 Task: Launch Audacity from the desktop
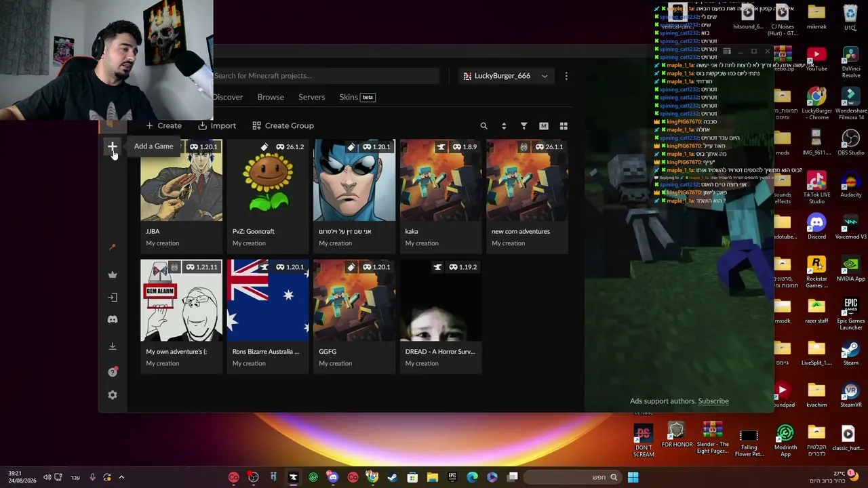(x=850, y=184)
